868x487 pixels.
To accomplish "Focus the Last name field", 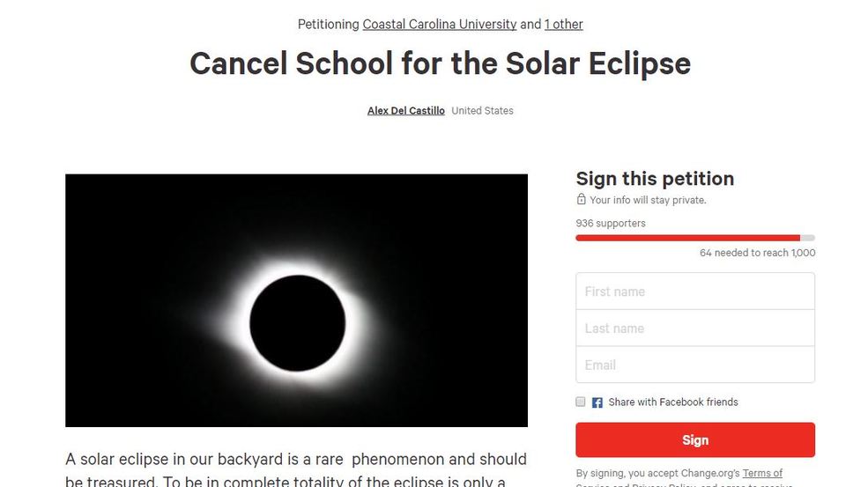I will click(695, 328).
